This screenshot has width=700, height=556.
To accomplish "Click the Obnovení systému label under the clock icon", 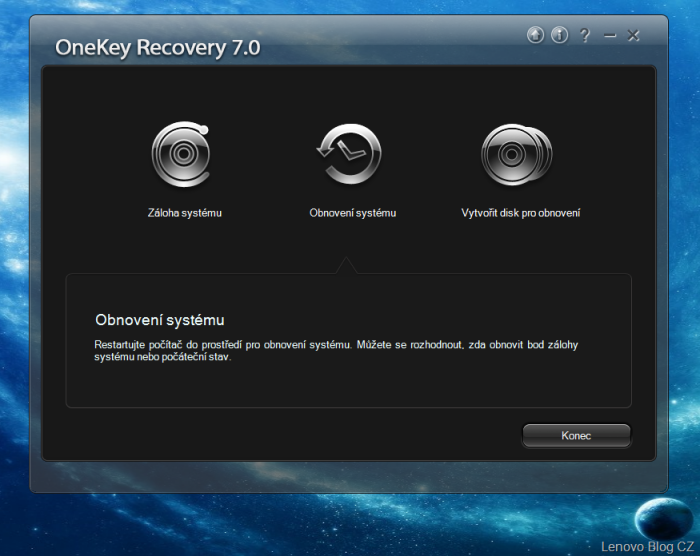I will pyautogui.click(x=353, y=213).
